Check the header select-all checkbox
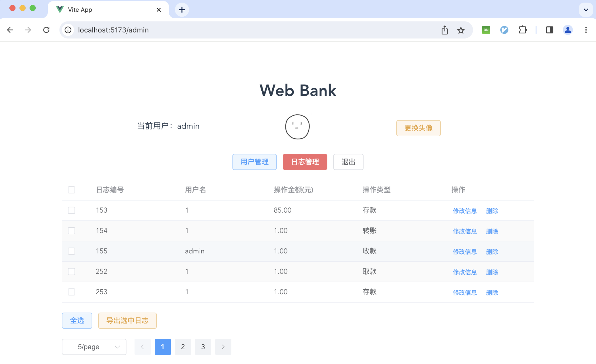596x364 pixels. tap(71, 190)
